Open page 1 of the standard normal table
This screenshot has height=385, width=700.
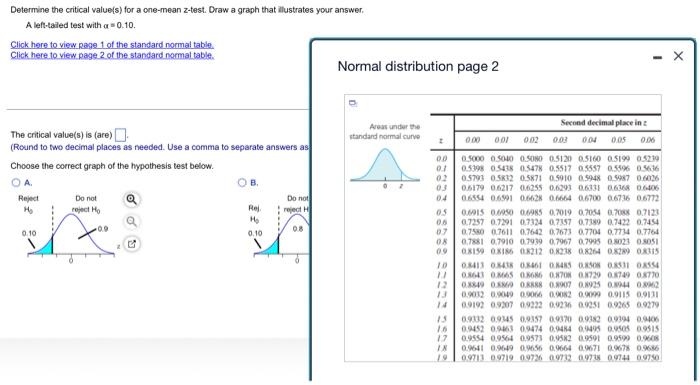pos(112,45)
